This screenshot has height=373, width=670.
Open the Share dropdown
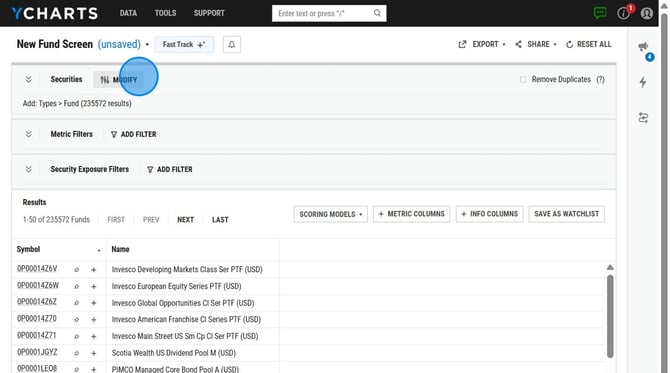click(x=536, y=44)
